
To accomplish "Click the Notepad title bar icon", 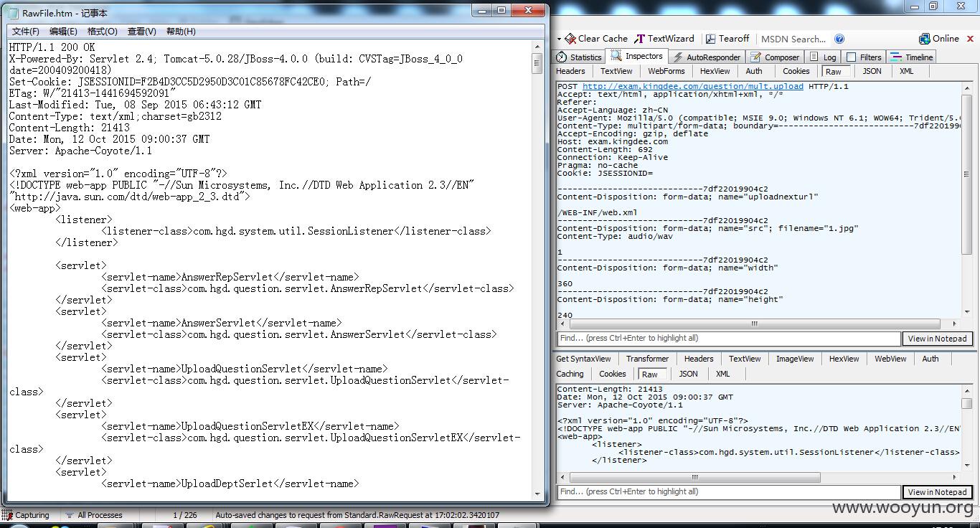I will point(12,12).
